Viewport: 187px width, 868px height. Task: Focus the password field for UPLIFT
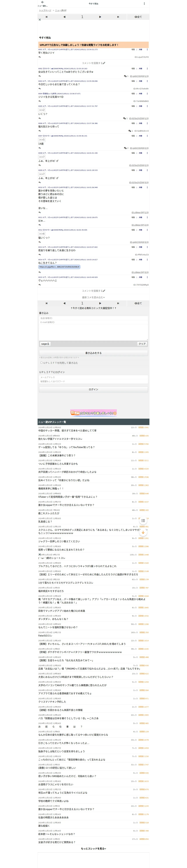coord(93,382)
